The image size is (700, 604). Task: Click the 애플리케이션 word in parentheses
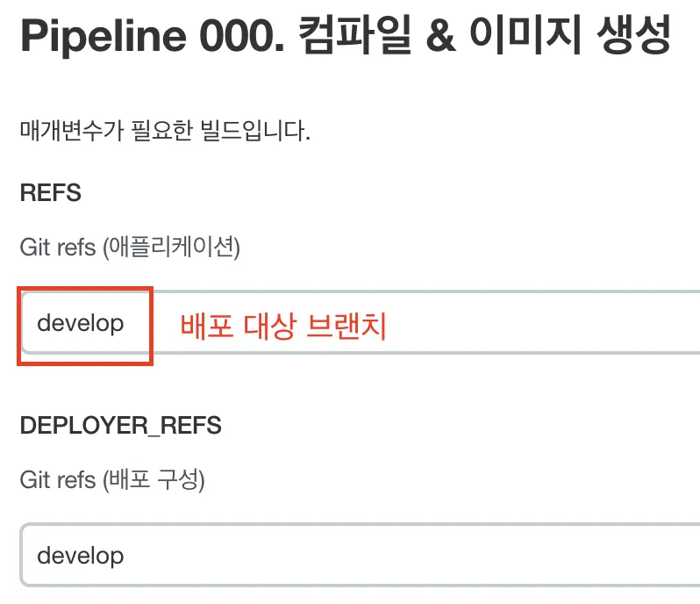click(x=171, y=248)
